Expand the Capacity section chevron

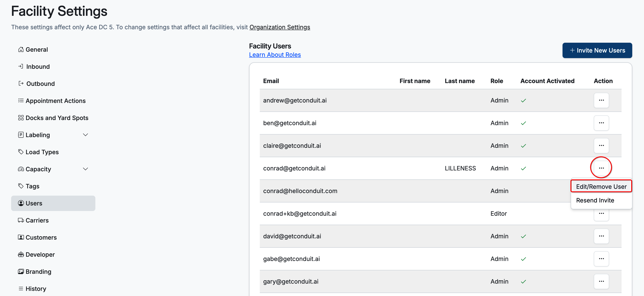click(86, 169)
